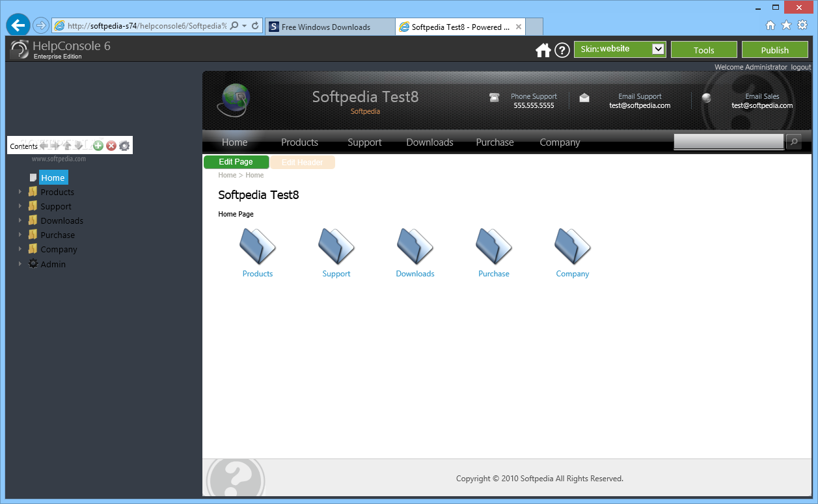Open the Skin: website dropdown

pos(620,49)
